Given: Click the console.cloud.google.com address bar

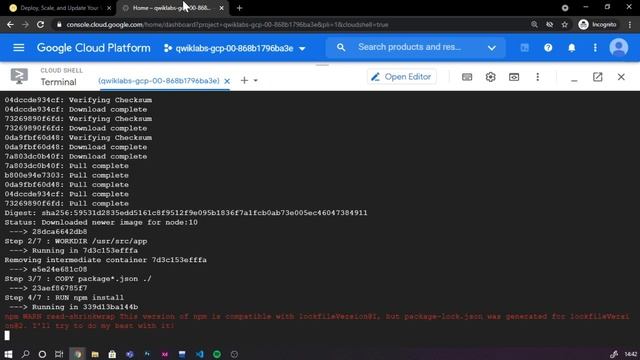Looking at the screenshot, I should [227, 24].
